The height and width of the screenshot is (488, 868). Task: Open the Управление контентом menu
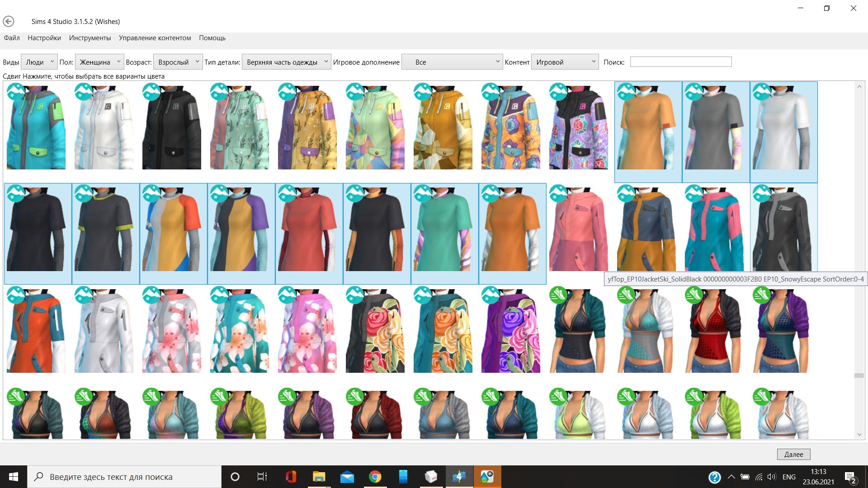155,38
